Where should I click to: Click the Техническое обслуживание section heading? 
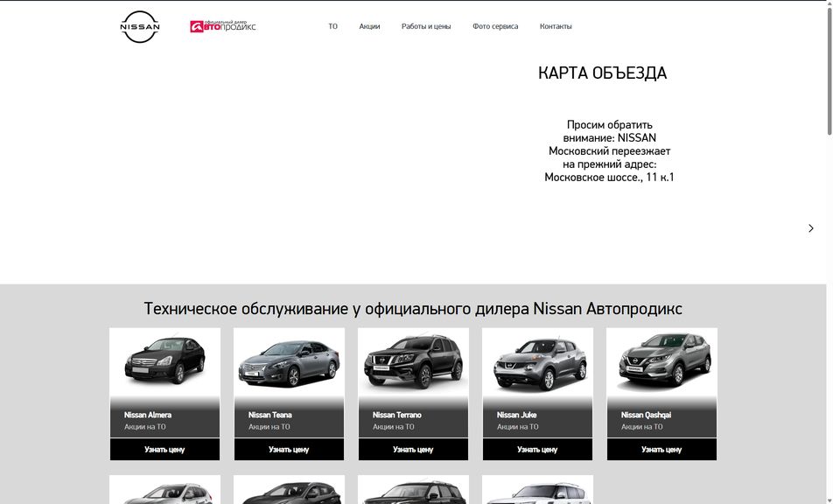(x=413, y=309)
